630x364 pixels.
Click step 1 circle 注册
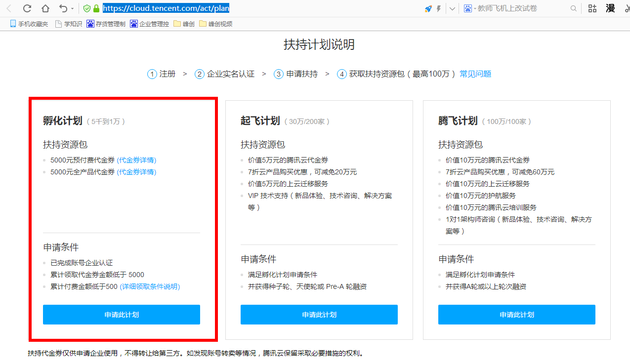pyautogui.click(x=152, y=74)
